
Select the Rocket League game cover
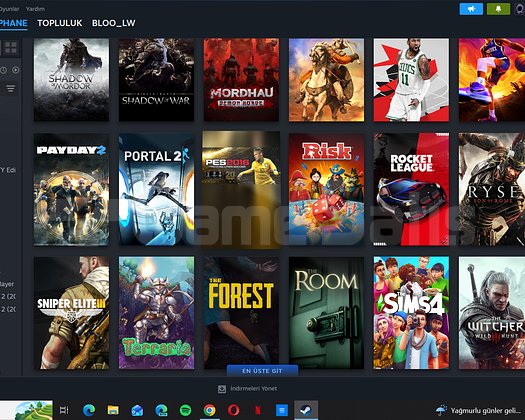[411, 190]
